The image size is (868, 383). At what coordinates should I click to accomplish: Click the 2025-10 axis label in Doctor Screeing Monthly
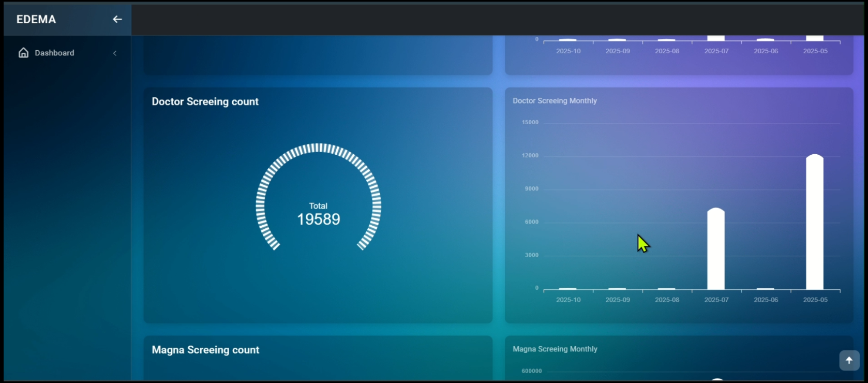pos(568,300)
